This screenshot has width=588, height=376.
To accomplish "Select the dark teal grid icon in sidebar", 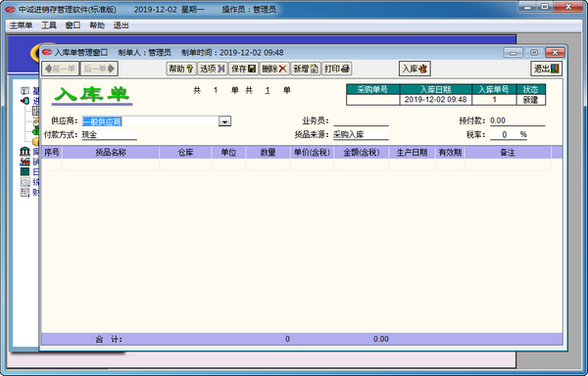I will click(24, 172).
